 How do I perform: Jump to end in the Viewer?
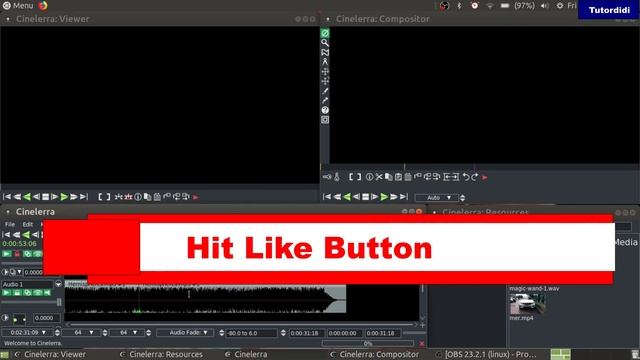click(x=84, y=197)
